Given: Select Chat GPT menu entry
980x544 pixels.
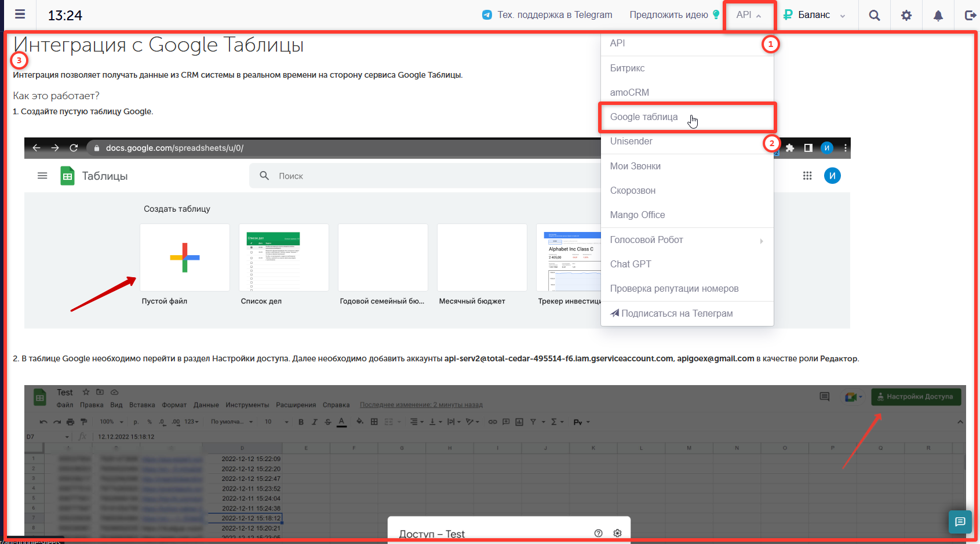Looking at the screenshot, I should [x=687, y=264].
